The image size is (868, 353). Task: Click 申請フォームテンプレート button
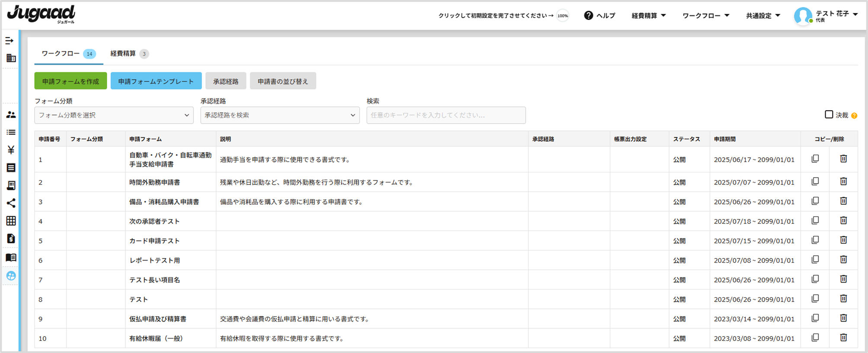click(x=156, y=81)
